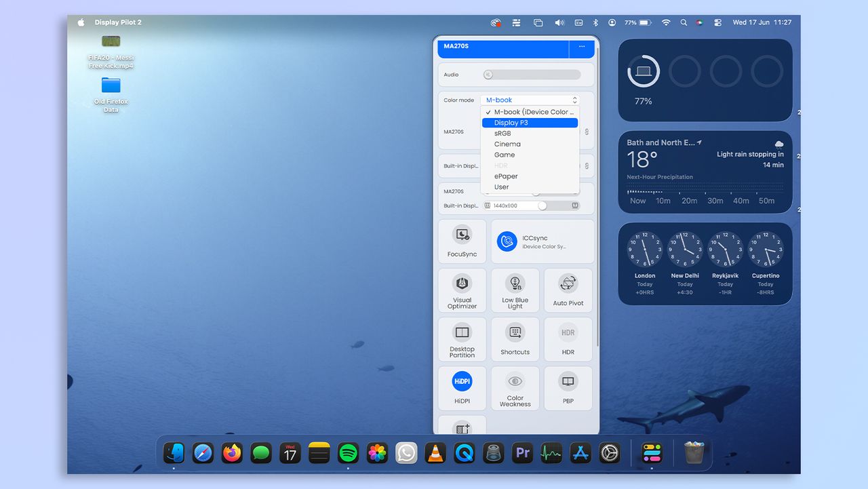Screen dimensions: 868x489
Task: Select User color mode
Action: [530, 187]
